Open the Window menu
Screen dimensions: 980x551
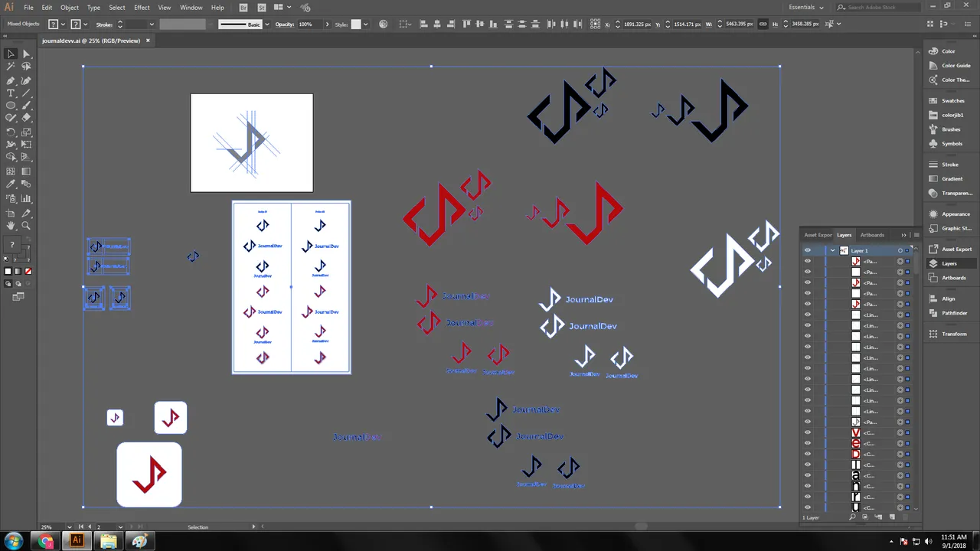coord(191,8)
